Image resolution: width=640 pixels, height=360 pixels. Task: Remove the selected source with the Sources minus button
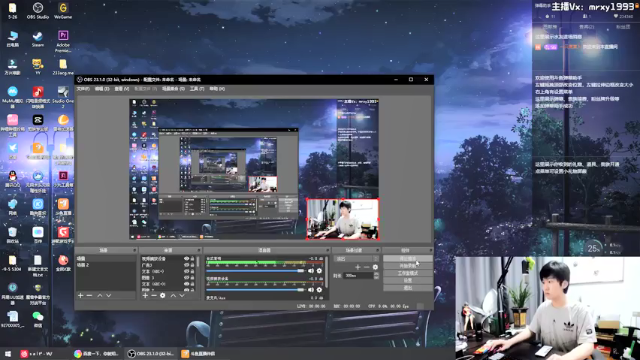pos(154,295)
